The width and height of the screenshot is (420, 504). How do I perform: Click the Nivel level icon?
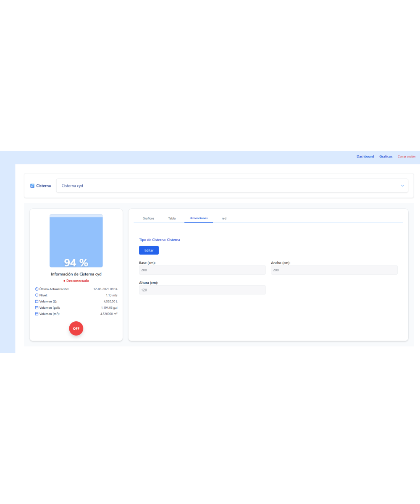click(x=37, y=295)
